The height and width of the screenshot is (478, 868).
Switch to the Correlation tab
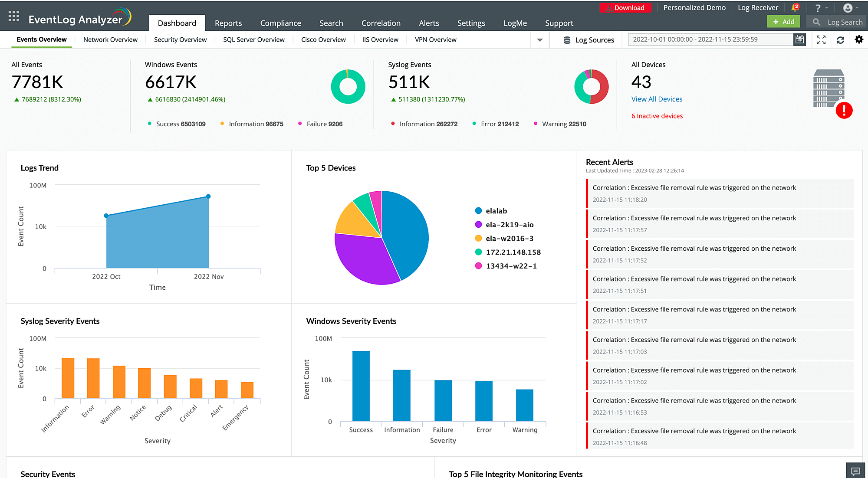point(381,23)
